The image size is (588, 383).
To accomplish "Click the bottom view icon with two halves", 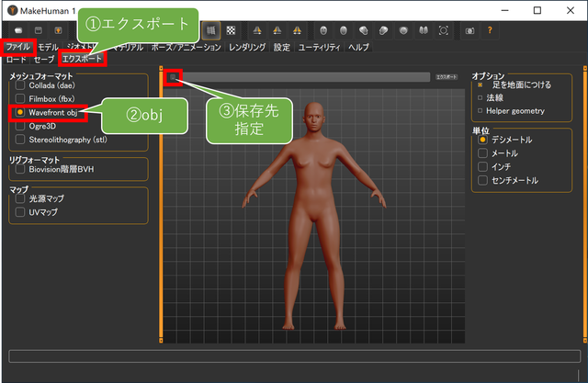I will [x=424, y=30].
